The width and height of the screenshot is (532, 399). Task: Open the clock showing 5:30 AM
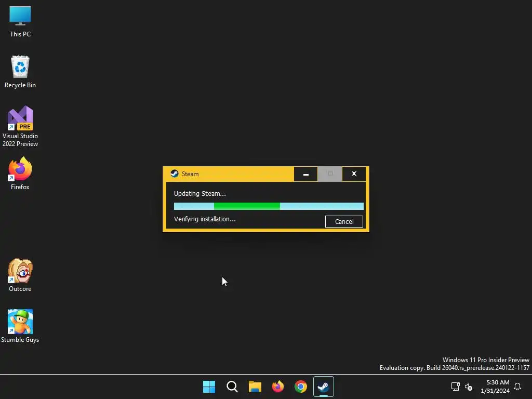point(495,387)
